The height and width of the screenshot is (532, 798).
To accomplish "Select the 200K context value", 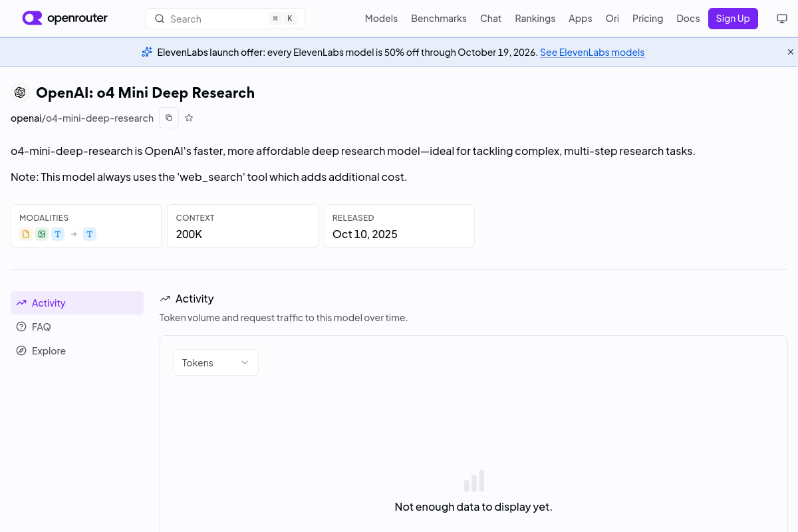I will coord(189,234).
